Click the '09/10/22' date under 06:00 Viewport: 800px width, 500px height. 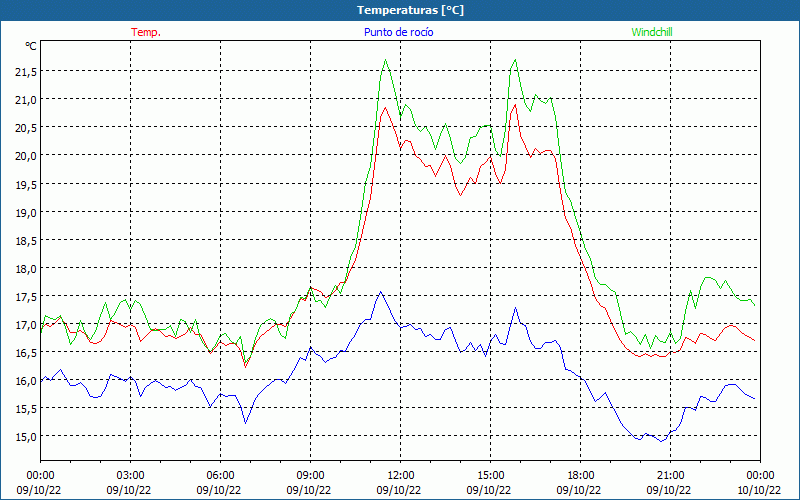[x=219, y=490]
